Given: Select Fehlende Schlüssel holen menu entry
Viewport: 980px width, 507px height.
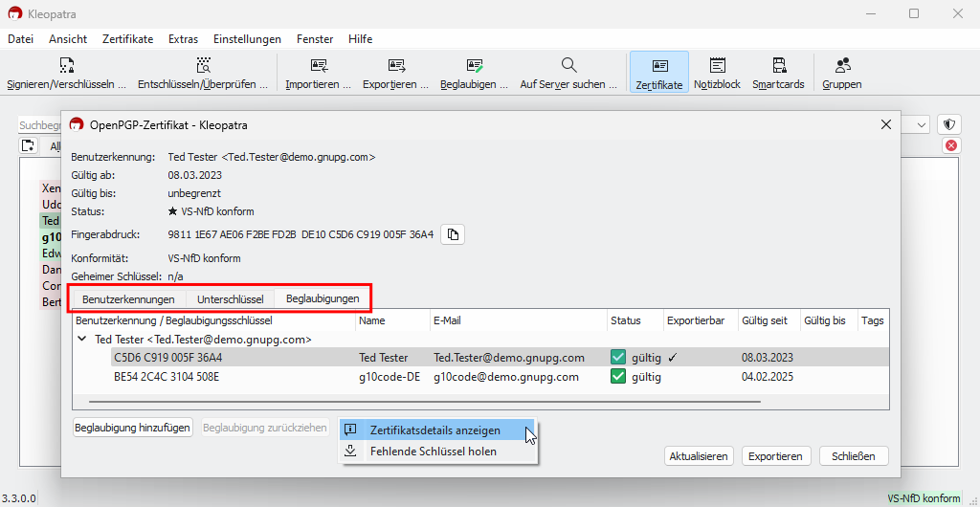Looking at the screenshot, I should click(433, 452).
